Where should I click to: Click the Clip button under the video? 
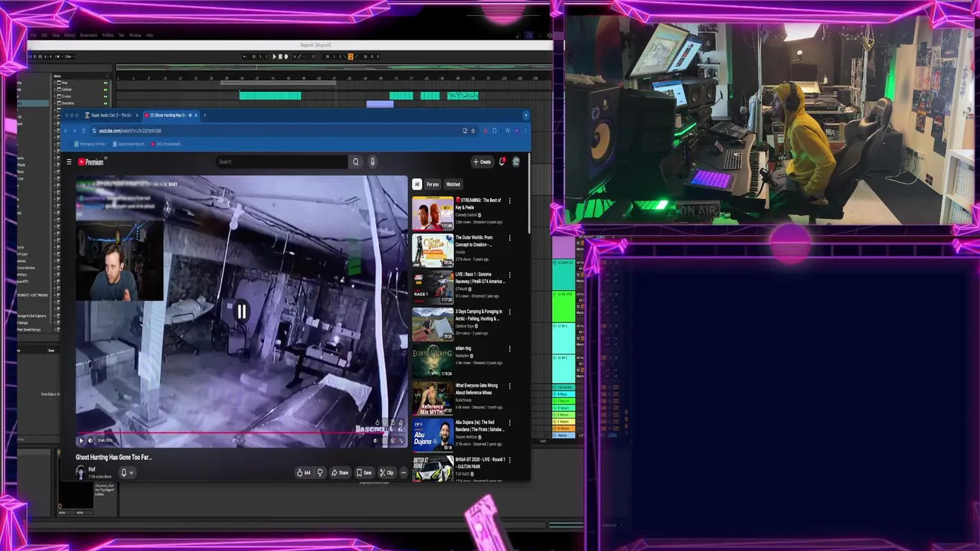point(387,472)
